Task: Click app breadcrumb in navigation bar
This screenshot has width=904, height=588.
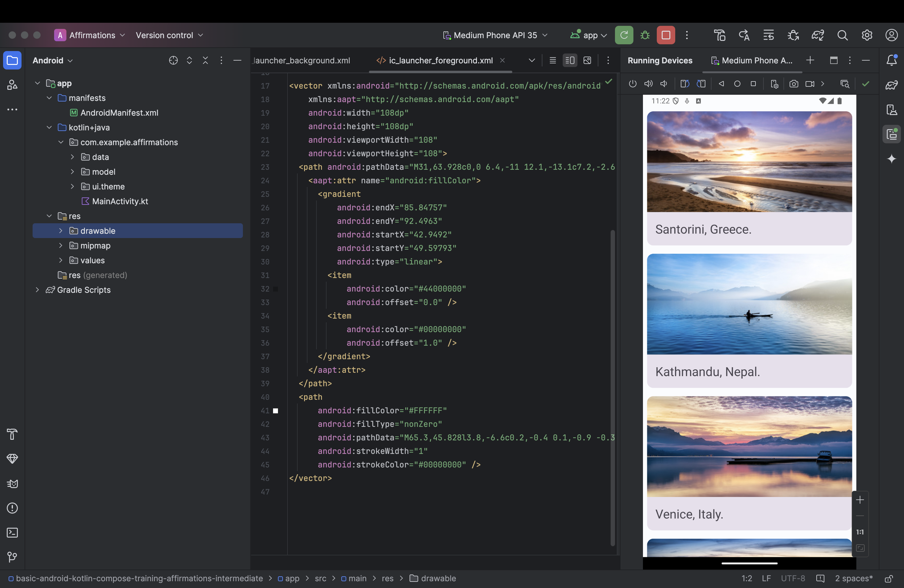Action: coord(292,578)
